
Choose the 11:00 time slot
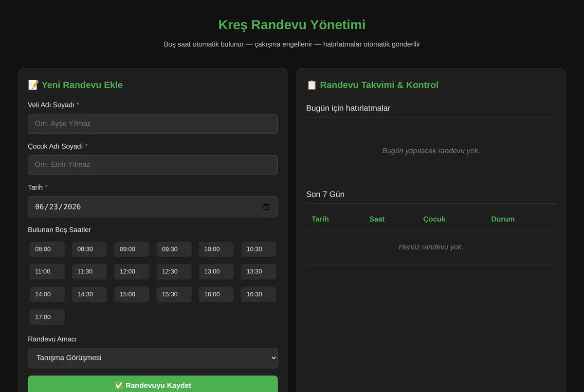47,271
